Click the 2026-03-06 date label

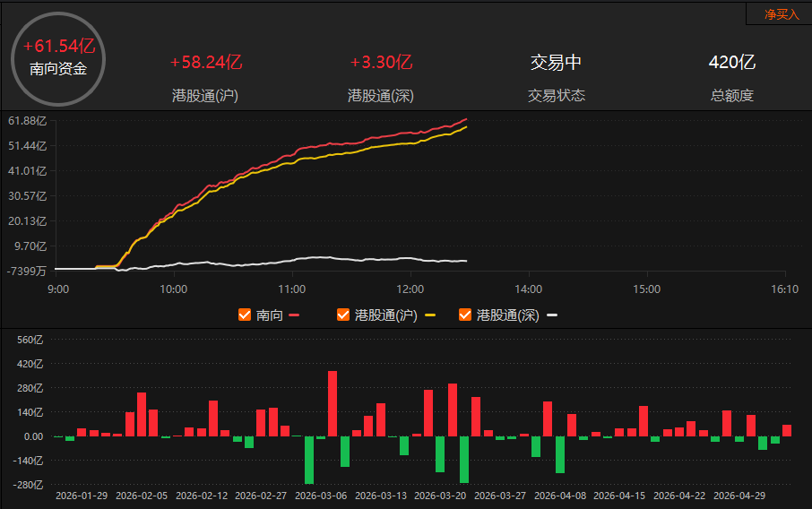coord(321,496)
